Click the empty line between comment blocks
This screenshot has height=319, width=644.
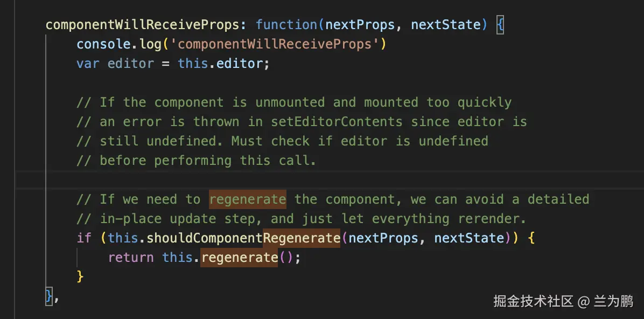click(328, 180)
